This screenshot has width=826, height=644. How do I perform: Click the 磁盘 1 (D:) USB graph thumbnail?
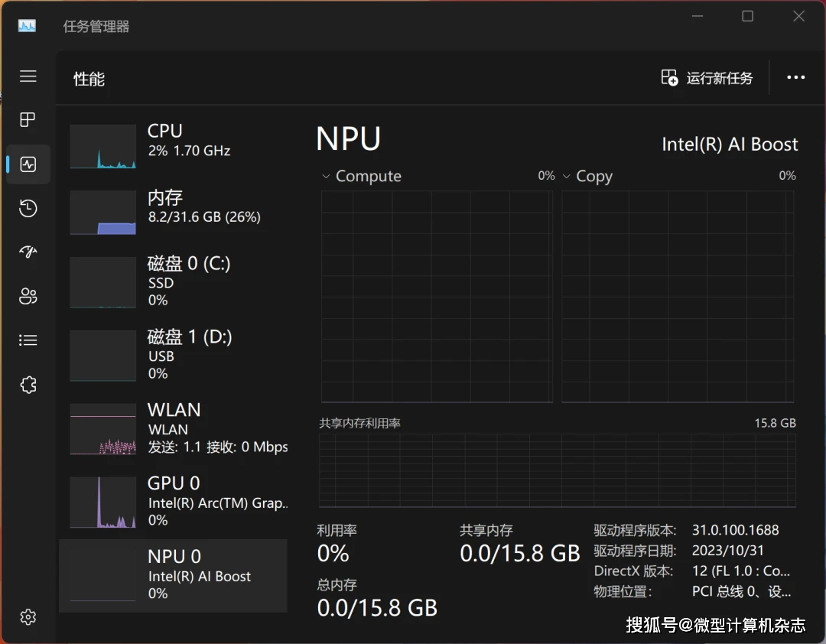pos(102,356)
